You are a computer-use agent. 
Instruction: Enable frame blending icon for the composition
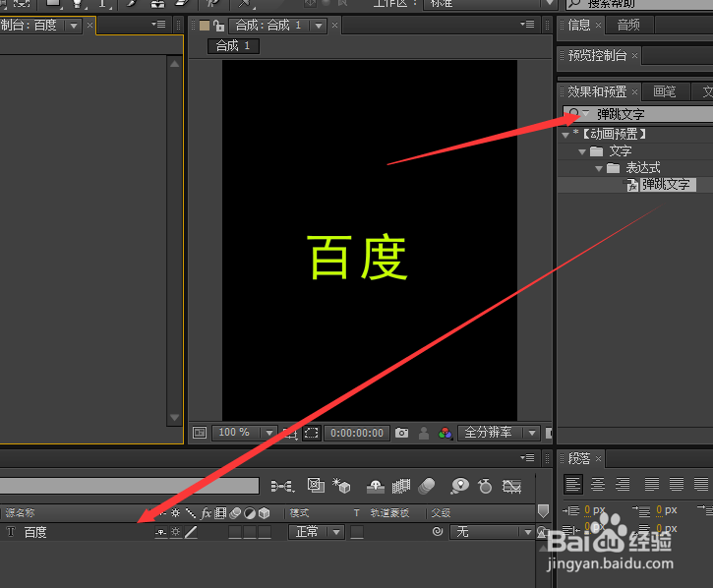pyautogui.click(x=400, y=486)
